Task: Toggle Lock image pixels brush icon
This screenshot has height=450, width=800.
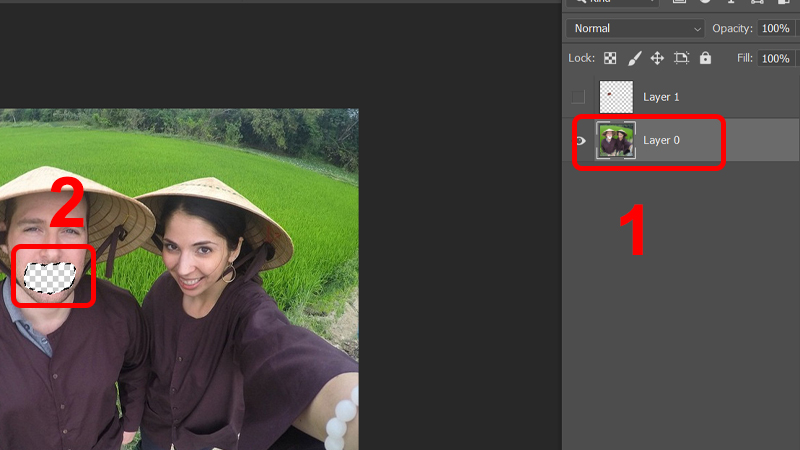Action: point(634,58)
